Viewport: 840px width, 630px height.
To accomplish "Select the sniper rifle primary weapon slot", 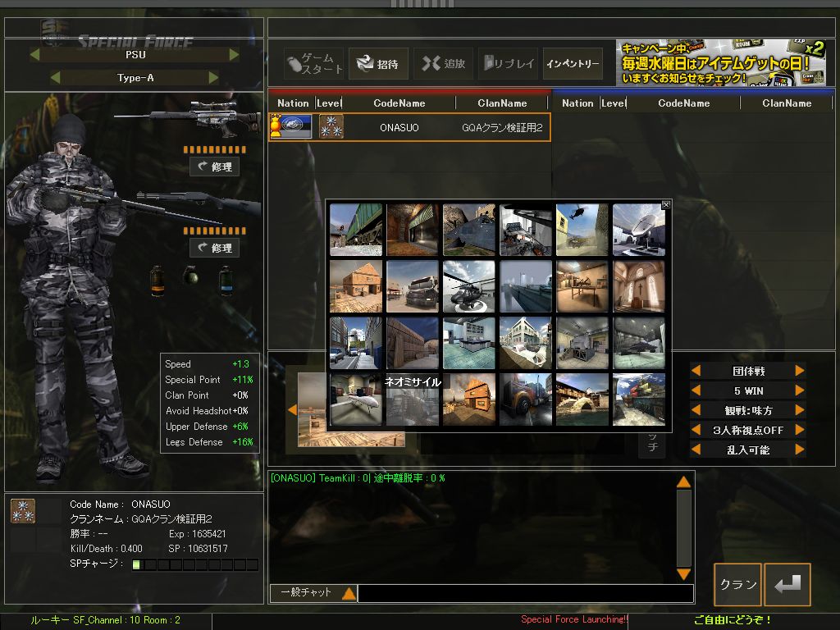I will pyautogui.click(x=188, y=118).
